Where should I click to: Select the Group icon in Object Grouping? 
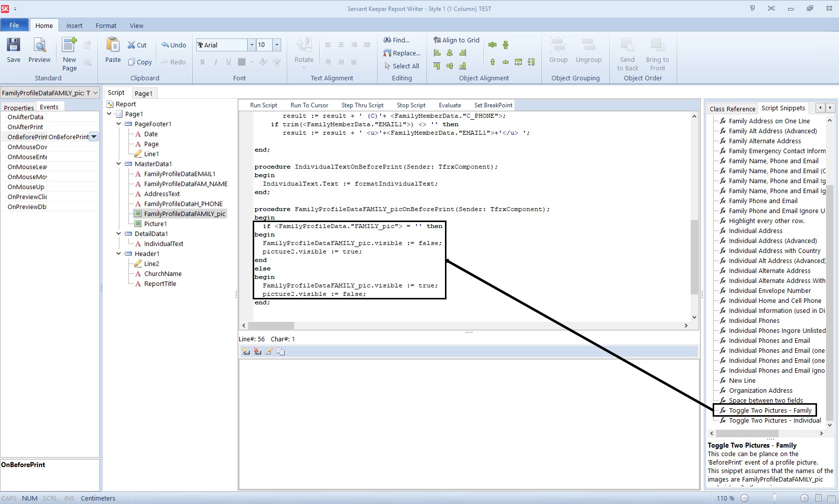(x=558, y=50)
